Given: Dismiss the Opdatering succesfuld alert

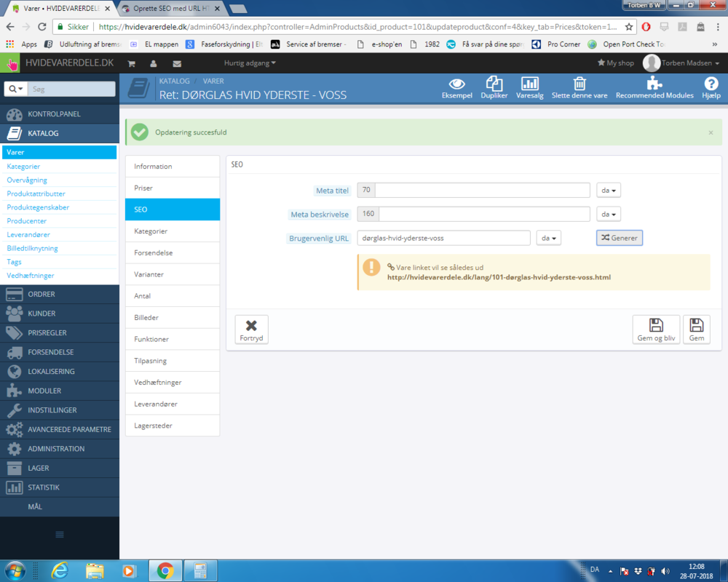Looking at the screenshot, I should (x=711, y=132).
